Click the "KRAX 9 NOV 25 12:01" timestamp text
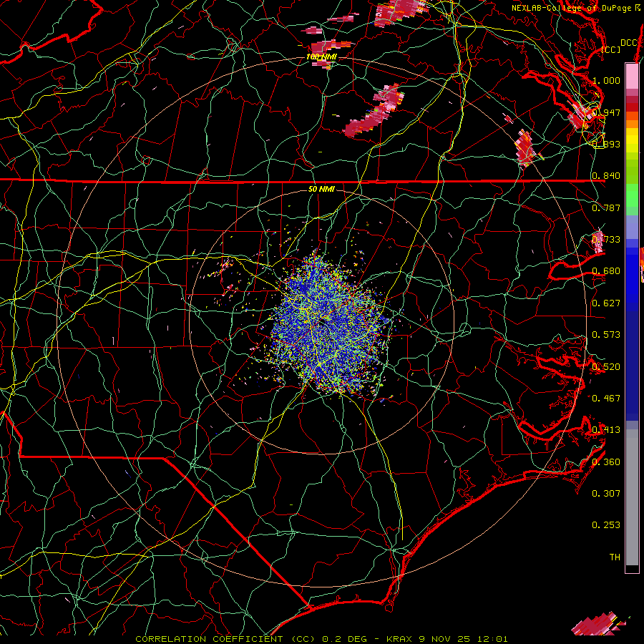This screenshot has width=644, height=644. (447, 639)
